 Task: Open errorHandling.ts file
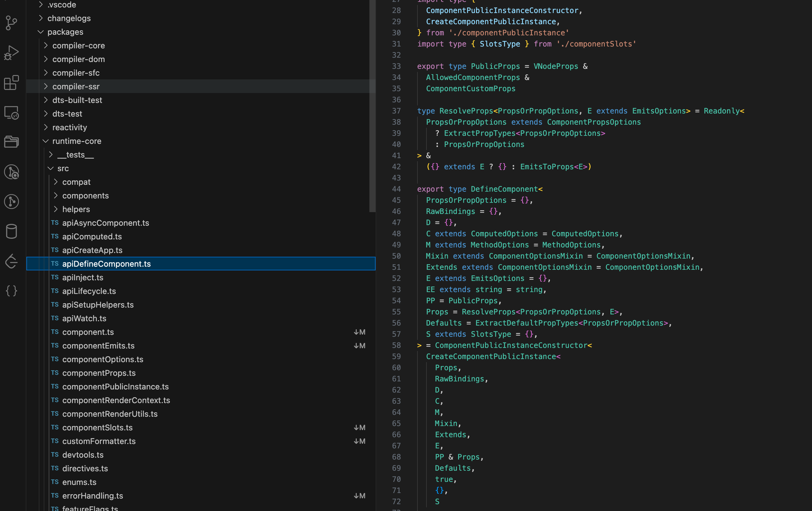[x=201, y=495]
